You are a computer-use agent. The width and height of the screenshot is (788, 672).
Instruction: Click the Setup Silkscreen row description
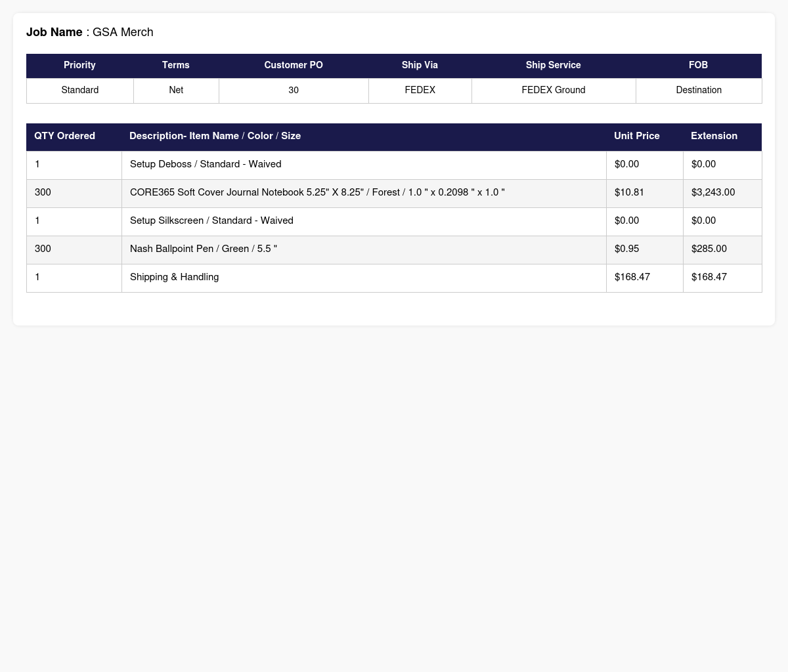point(211,220)
